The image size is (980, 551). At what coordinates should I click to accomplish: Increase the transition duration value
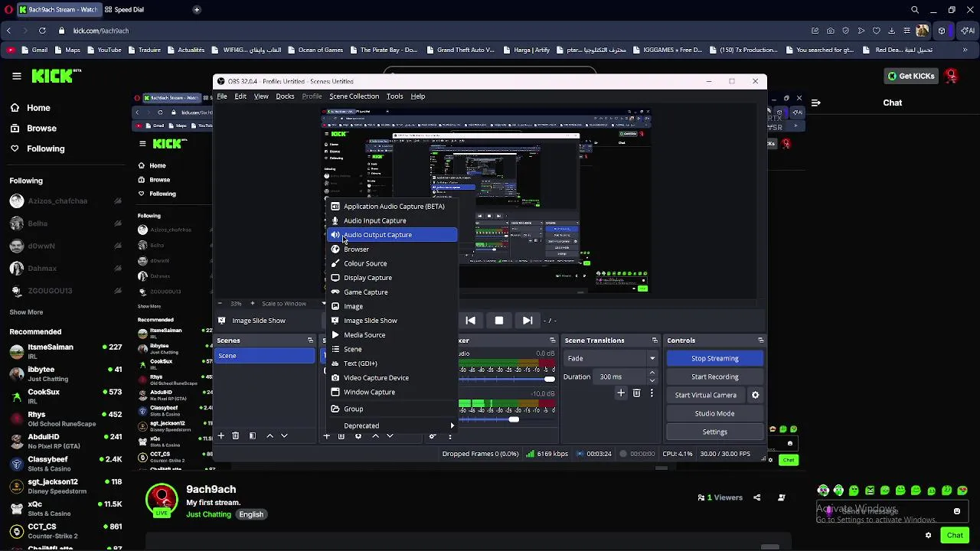[652, 373]
